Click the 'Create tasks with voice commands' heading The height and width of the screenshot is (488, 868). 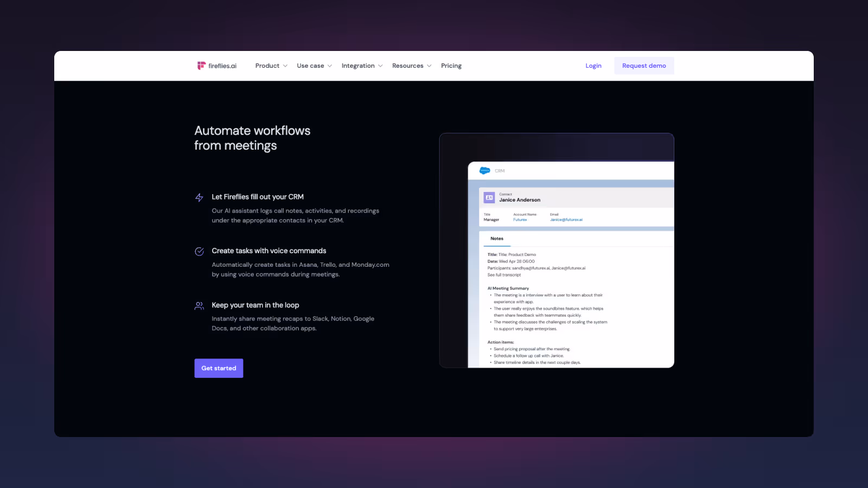tap(269, 251)
